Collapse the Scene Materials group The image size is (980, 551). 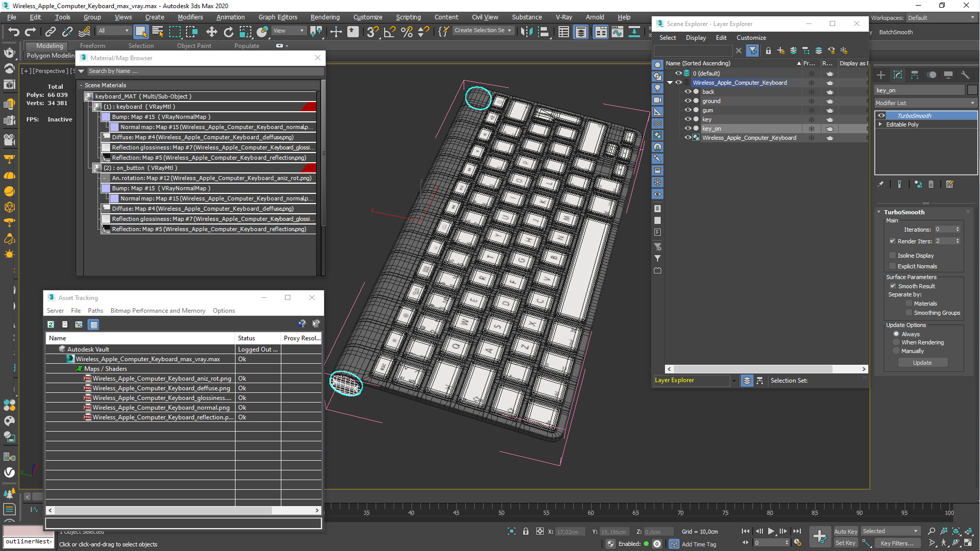(81, 85)
